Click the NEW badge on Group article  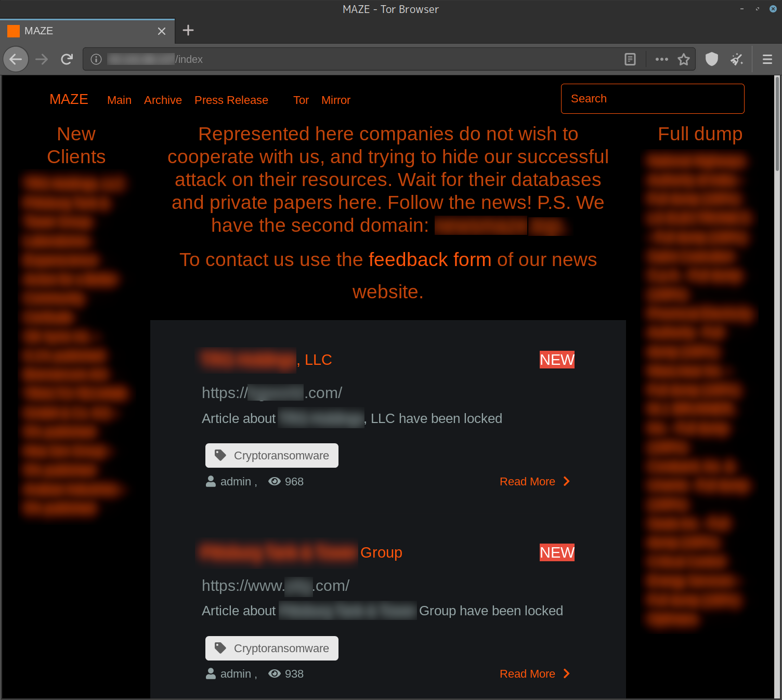557,552
